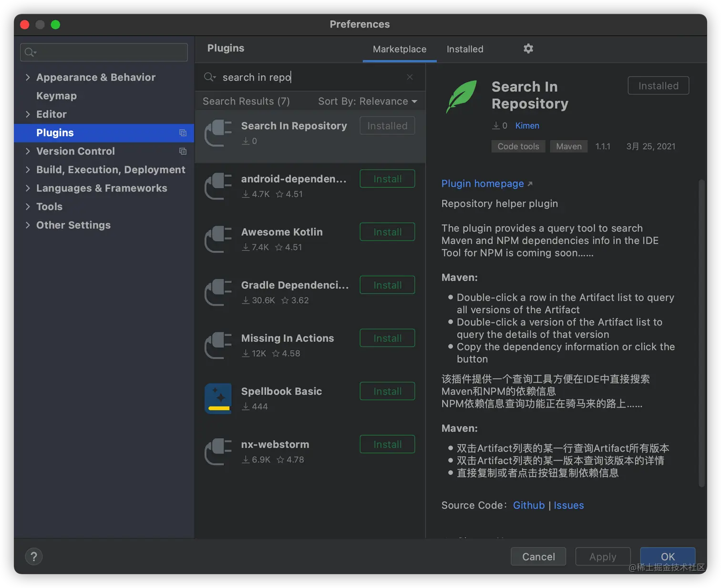Expand the Editor settings node

(28, 114)
